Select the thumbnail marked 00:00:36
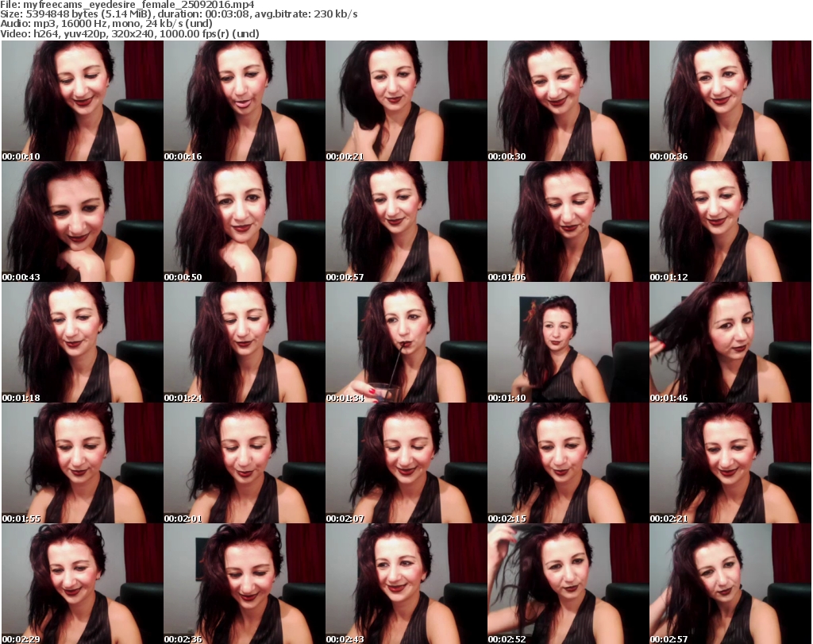The image size is (813, 644). tap(730, 101)
